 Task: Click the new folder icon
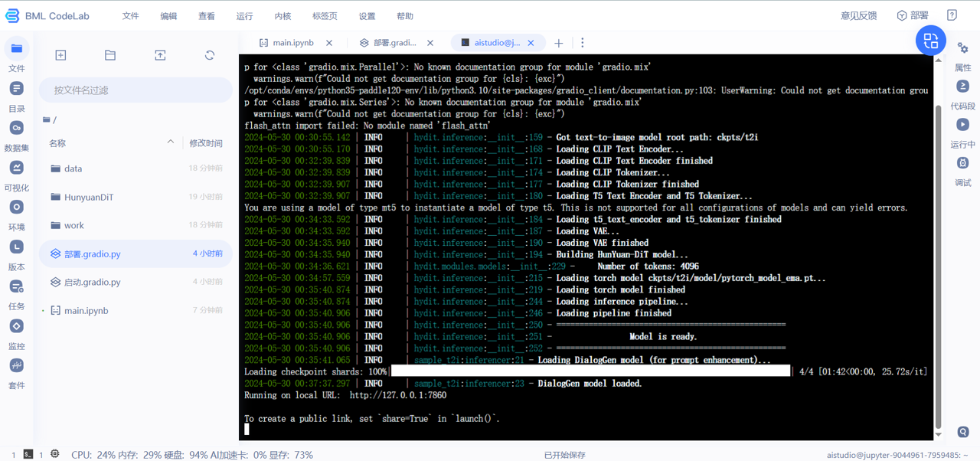pyautogui.click(x=110, y=55)
